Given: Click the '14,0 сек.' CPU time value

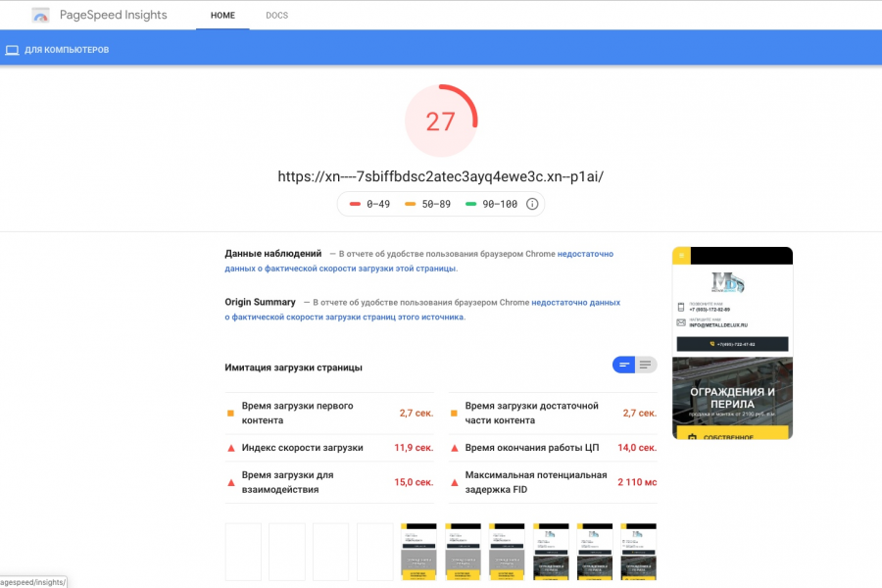Looking at the screenshot, I should 637,448.
